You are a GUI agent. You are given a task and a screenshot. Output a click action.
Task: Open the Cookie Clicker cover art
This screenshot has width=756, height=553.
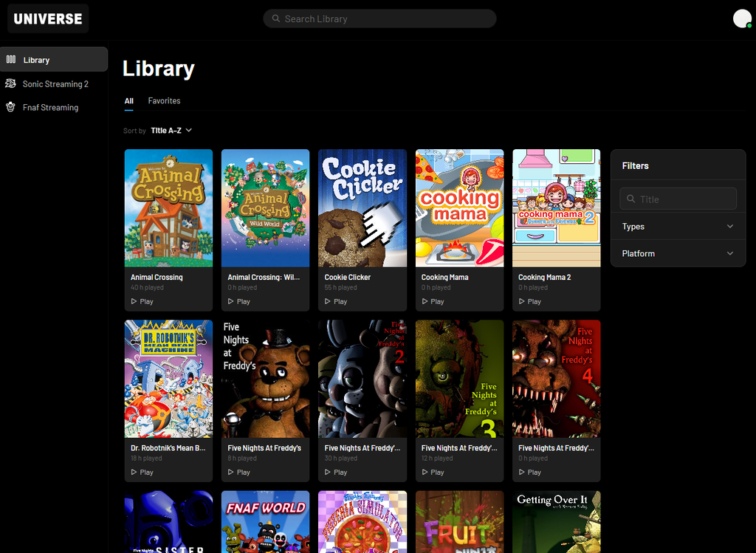coord(362,207)
